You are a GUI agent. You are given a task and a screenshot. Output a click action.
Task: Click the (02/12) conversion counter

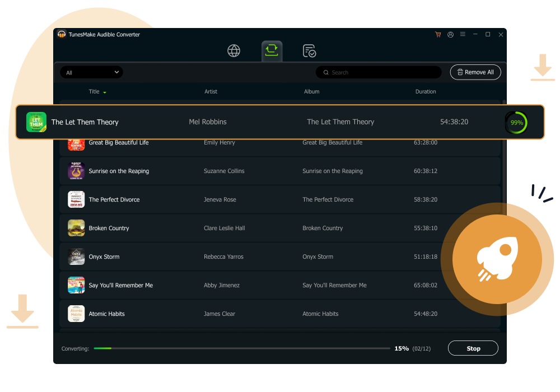click(422, 349)
